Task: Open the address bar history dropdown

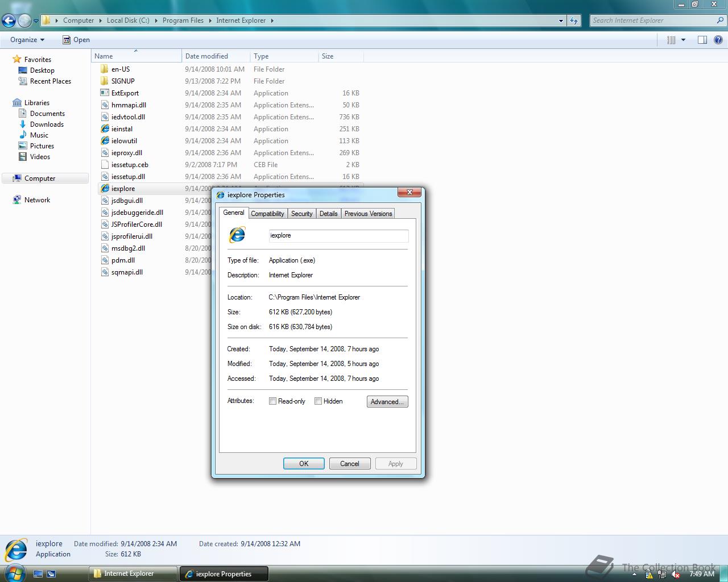Action: click(561, 20)
